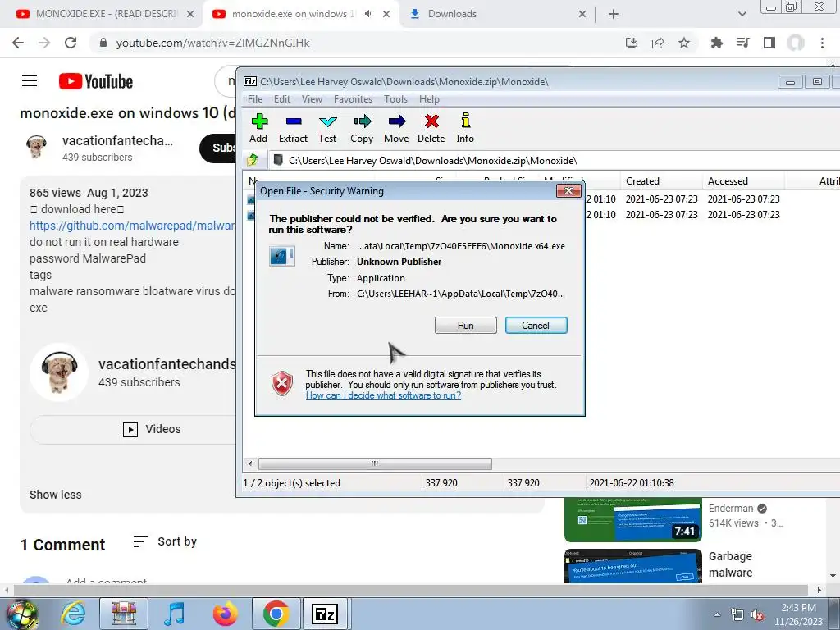Sort 7-Zip list by Accessed column

click(743, 181)
